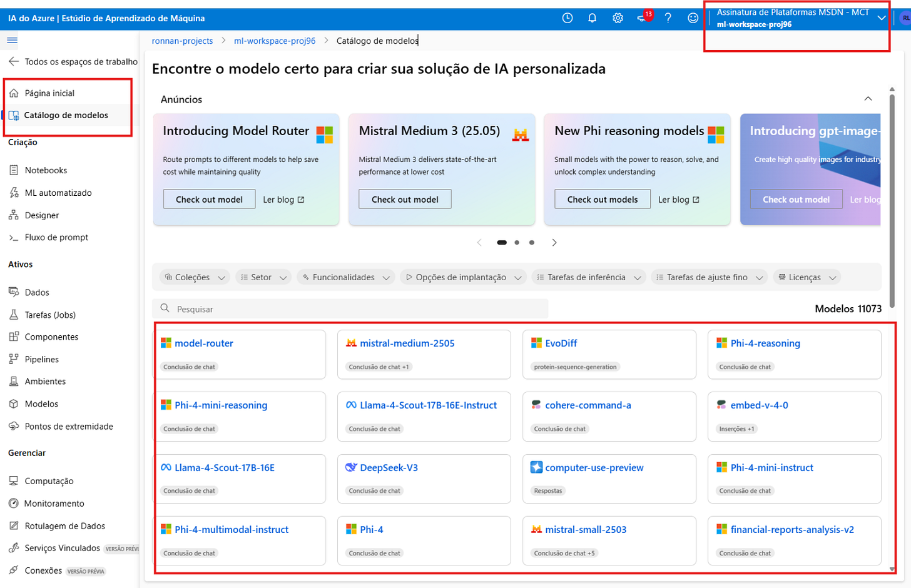Collapse the sidebar with the hamburger icon
Viewport: 911px width, 588px height.
[x=13, y=41]
